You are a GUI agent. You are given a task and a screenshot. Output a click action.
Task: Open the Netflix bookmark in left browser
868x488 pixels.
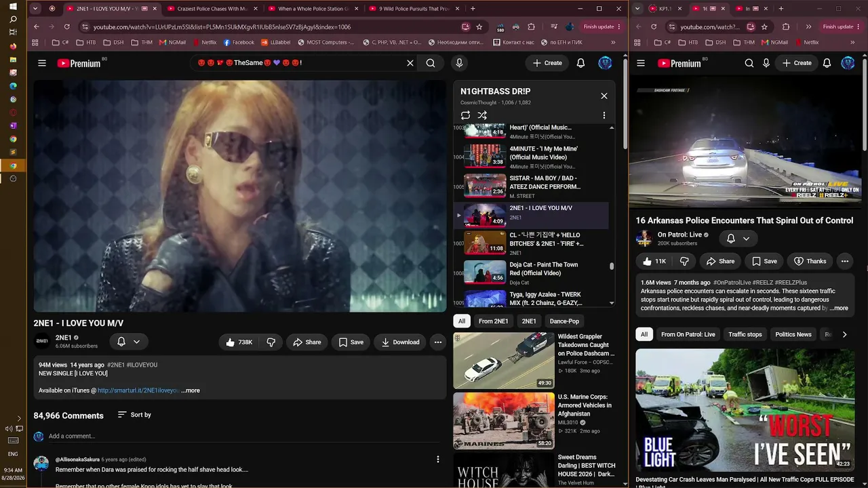pos(205,42)
